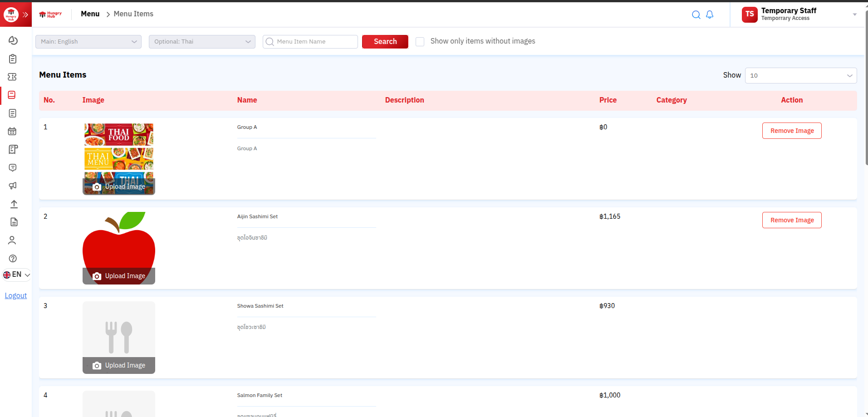Click the notification bell icon
The height and width of the screenshot is (417, 868).
point(710,15)
